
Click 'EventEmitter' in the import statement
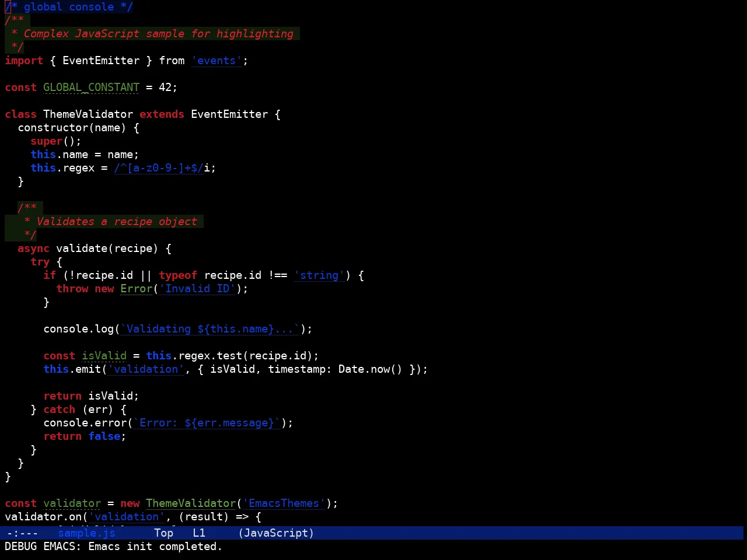(x=101, y=61)
